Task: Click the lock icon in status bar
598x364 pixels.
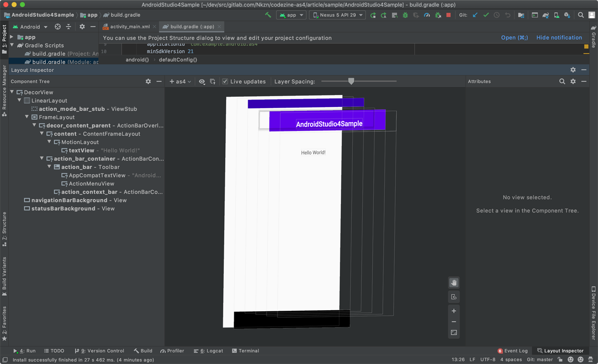Action: (x=560, y=360)
